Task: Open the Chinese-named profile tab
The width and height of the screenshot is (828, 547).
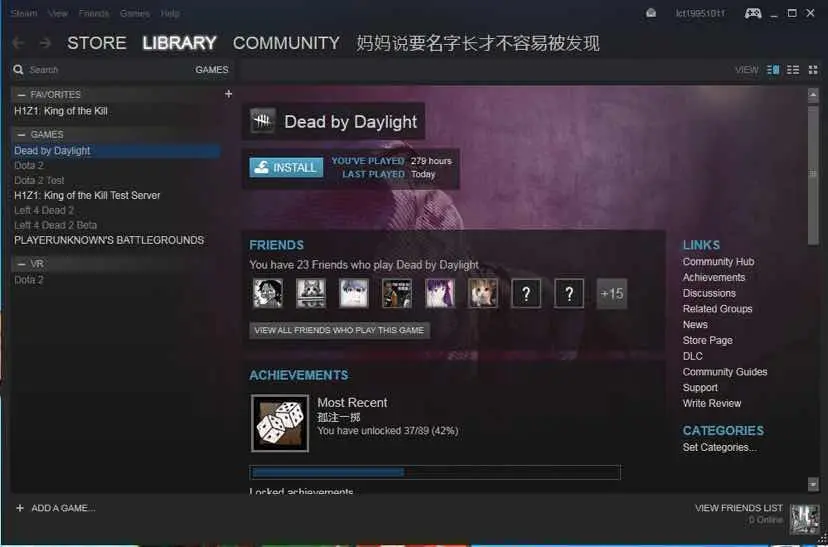Action: pyautogui.click(x=478, y=43)
